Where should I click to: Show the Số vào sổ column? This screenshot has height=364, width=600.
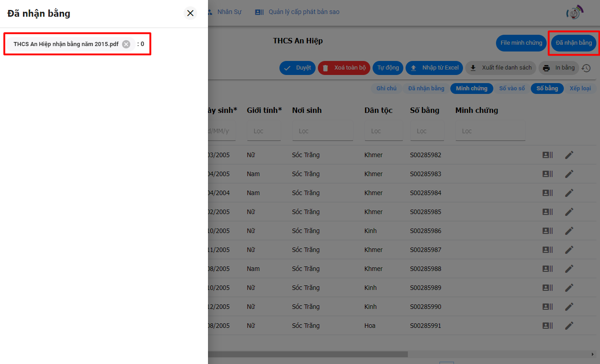(512, 89)
